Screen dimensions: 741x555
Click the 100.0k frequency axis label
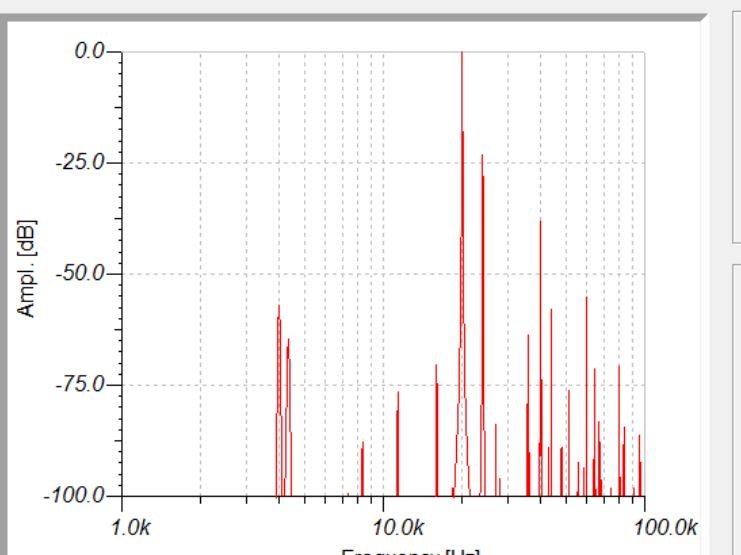(665, 527)
